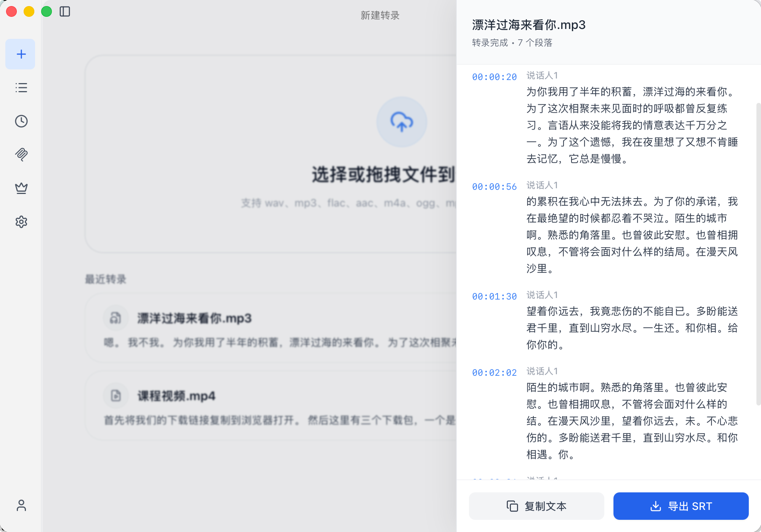761x532 pixels.
Task: Click the 转录完成 · 7 个段落 status text
Action: coord(512,43)
